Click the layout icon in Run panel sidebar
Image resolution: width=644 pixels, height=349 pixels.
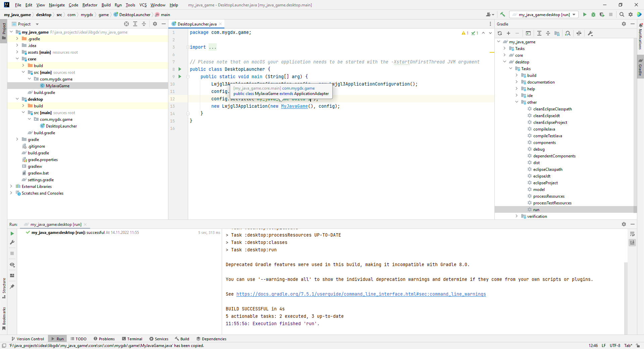(12, 276)
